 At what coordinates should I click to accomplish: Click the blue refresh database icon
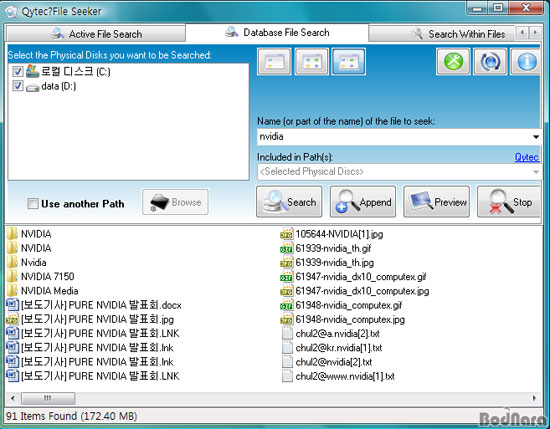point(490,62)
